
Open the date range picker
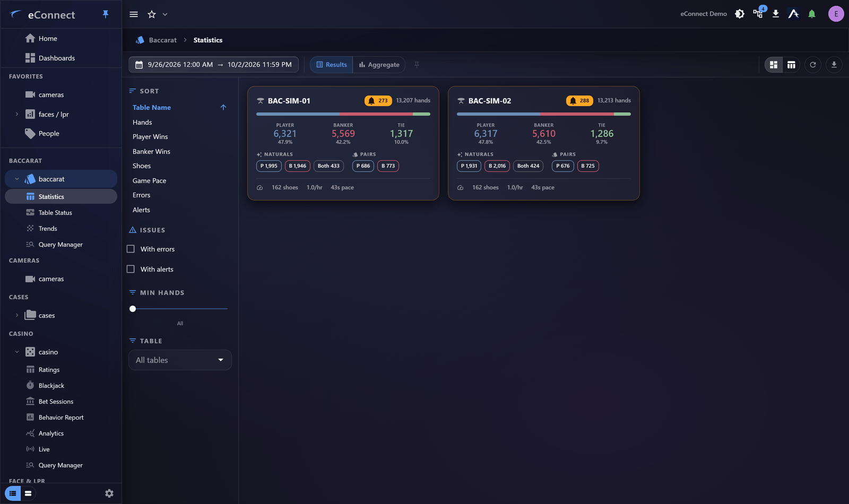[213, 65]
